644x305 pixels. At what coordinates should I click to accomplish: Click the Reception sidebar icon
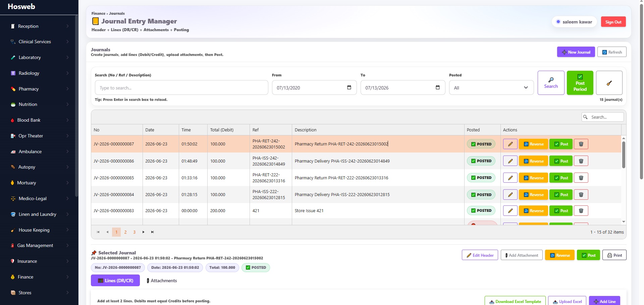(x=13, y=26)
